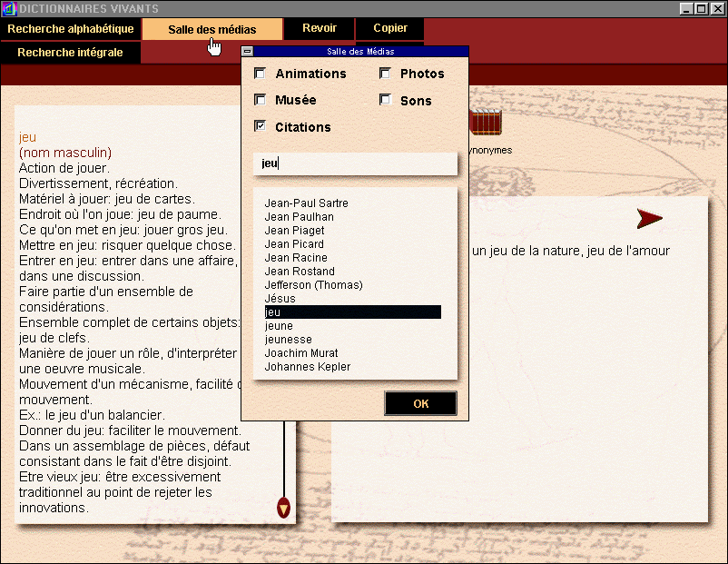Select 'Johannes Kepler' list entry
Image resolution: width=728 pixels, height=564 pixels.
click(x=308, y=367)
